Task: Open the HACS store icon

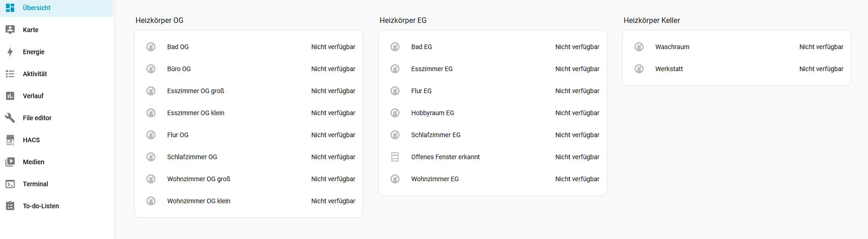Action: coord(10,140)
